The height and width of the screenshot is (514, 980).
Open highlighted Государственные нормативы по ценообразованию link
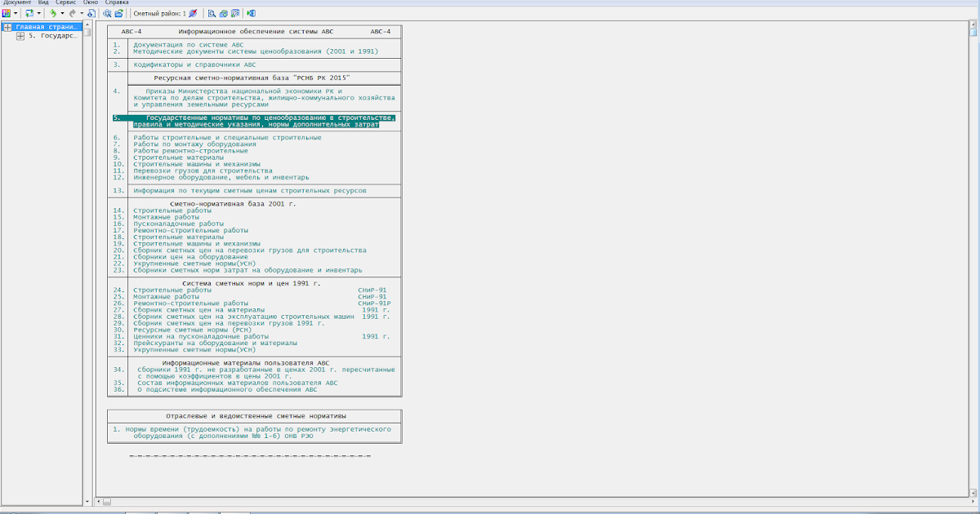coord(265,121)
